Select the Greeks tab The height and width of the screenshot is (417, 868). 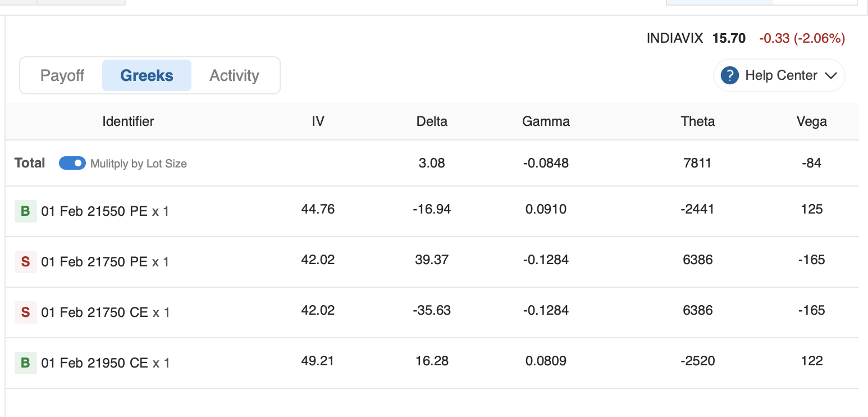tap(147, 75)
